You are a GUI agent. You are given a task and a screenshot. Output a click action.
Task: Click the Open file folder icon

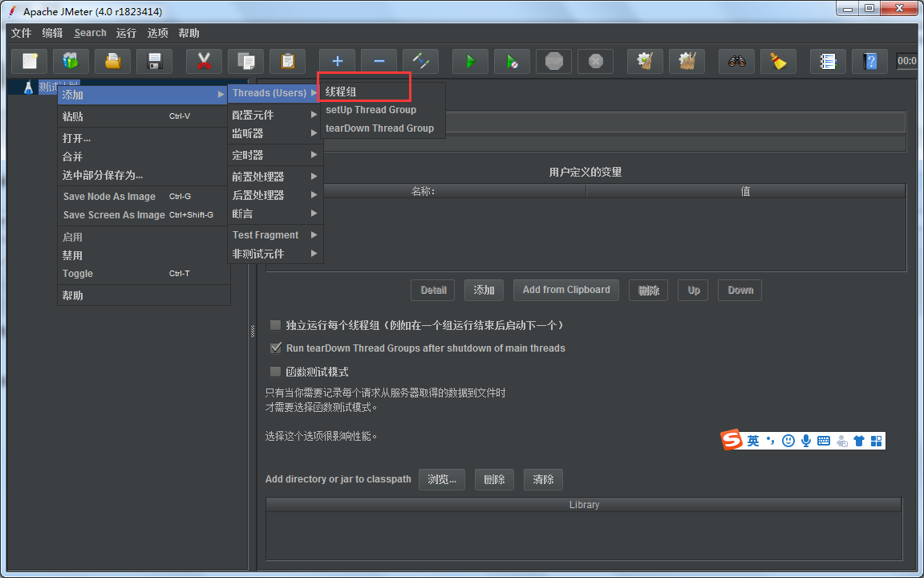(x=112, y=61)
